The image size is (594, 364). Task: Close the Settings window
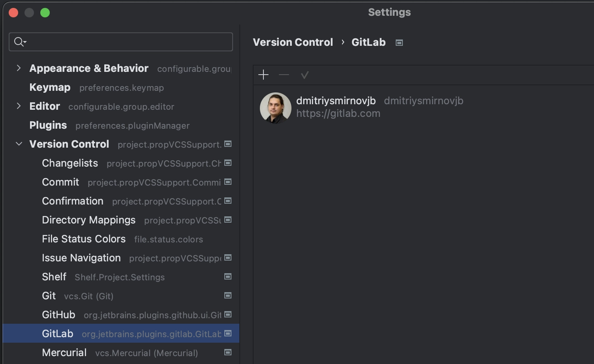click(x=13, y=13)
